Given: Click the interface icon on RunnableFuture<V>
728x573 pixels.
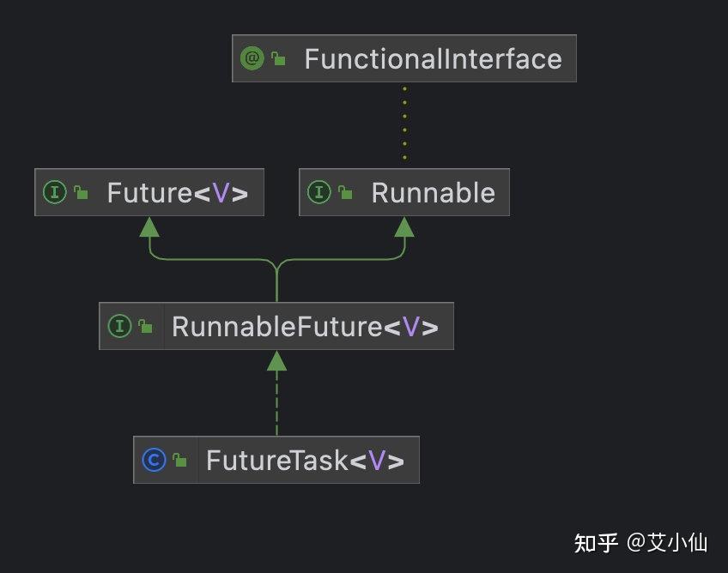Looking at the screenshot, I should 119,326.
